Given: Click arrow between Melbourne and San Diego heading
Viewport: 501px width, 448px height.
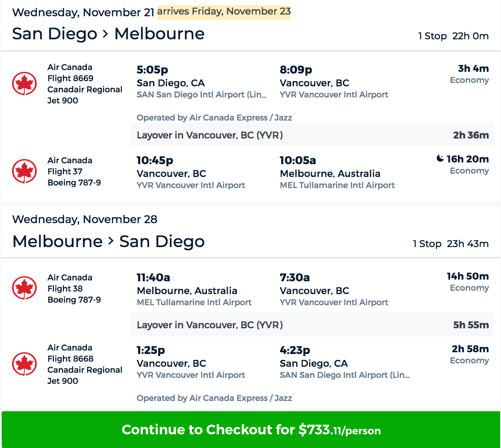Looking at the screenshot, I should click(x=111, y=242).
